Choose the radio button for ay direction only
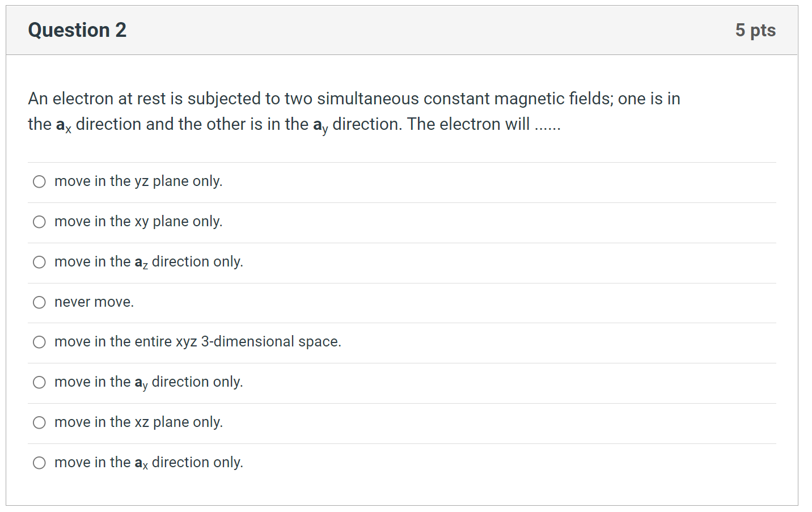Viewport: 812px width, 512px height. click(39, 382)
